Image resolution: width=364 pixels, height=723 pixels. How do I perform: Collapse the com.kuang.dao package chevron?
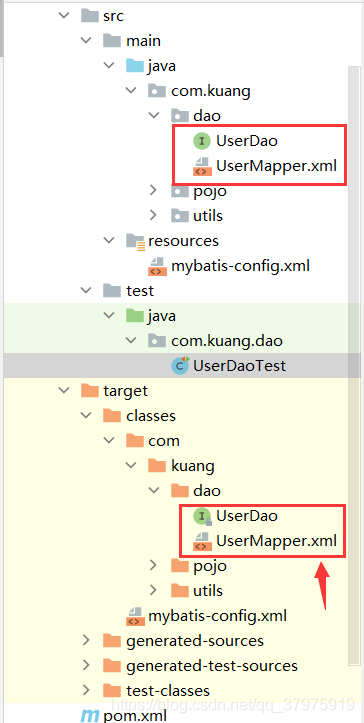click(131, 341)
